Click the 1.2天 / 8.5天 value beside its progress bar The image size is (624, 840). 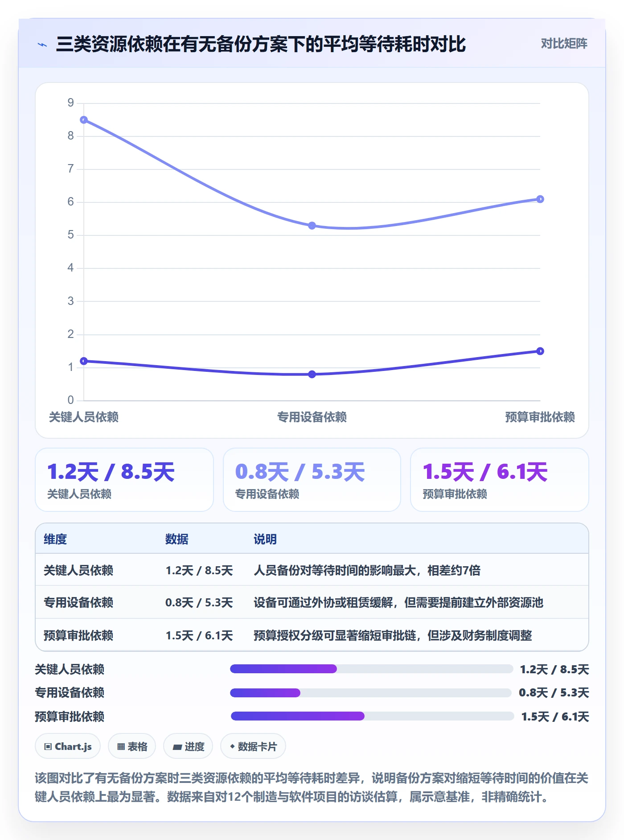(x=554, y=669)
